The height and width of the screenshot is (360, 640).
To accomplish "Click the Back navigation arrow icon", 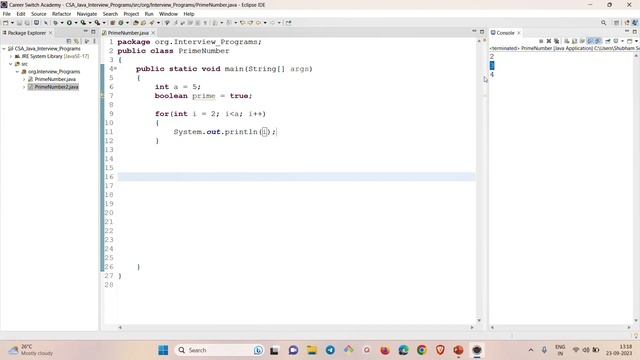I will point(258,23).
